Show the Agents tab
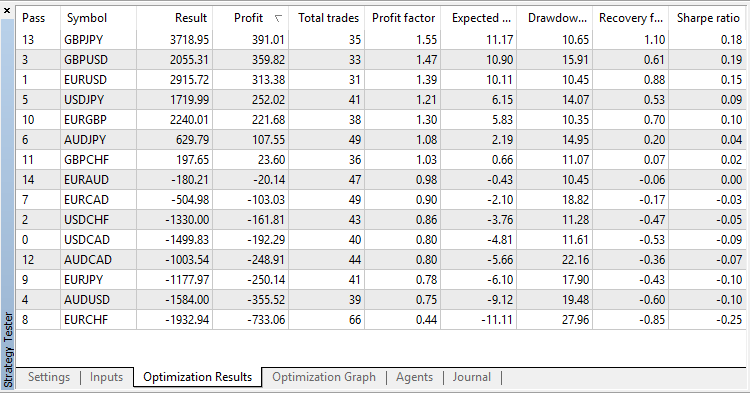This screenshot has width=750, height=394. click(x=414, y=377)
